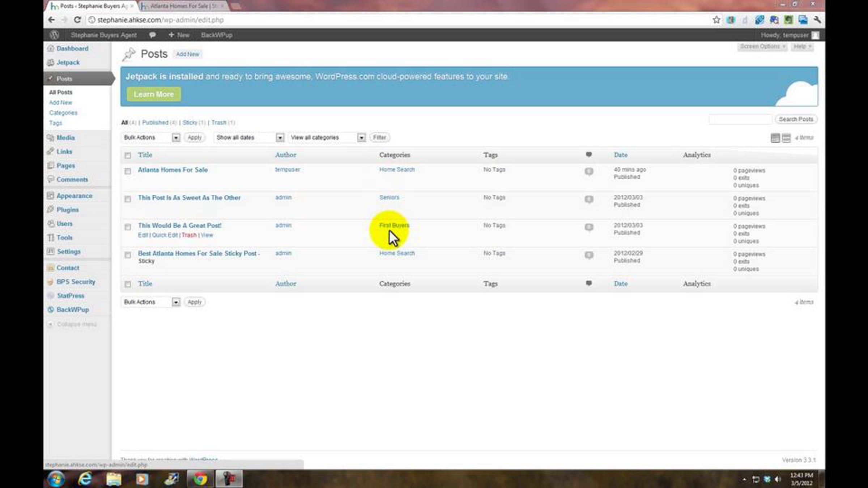Screen dimensions: 868x488
Task: Open Internet Explorer from taskbar
Action: [x=85, y=479]
